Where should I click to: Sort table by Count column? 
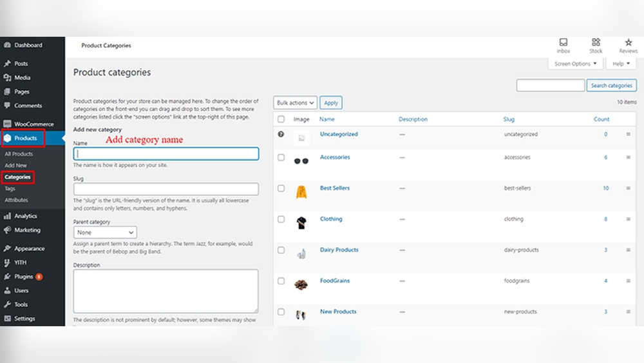(601, 119)
